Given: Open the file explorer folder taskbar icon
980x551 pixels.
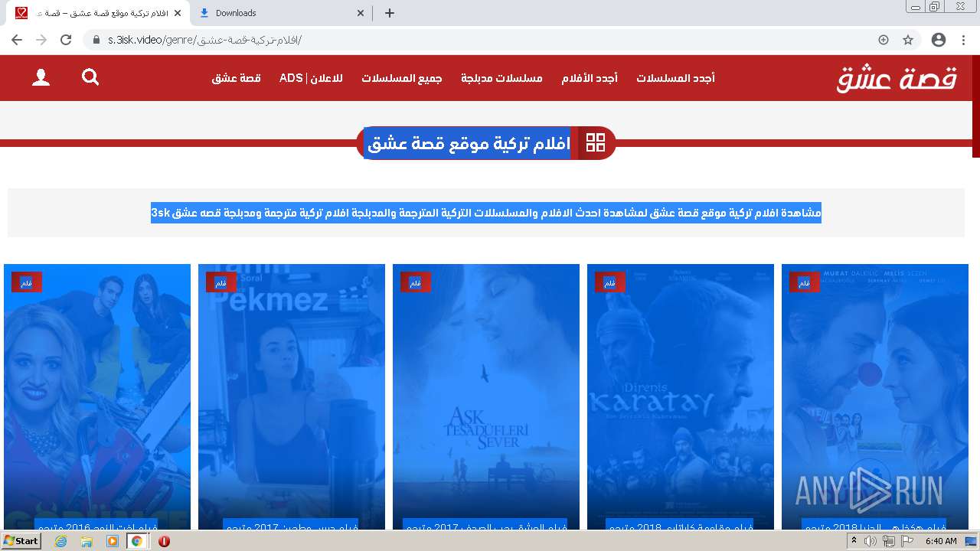Looking at the screenshot, I should click(87, 541).
